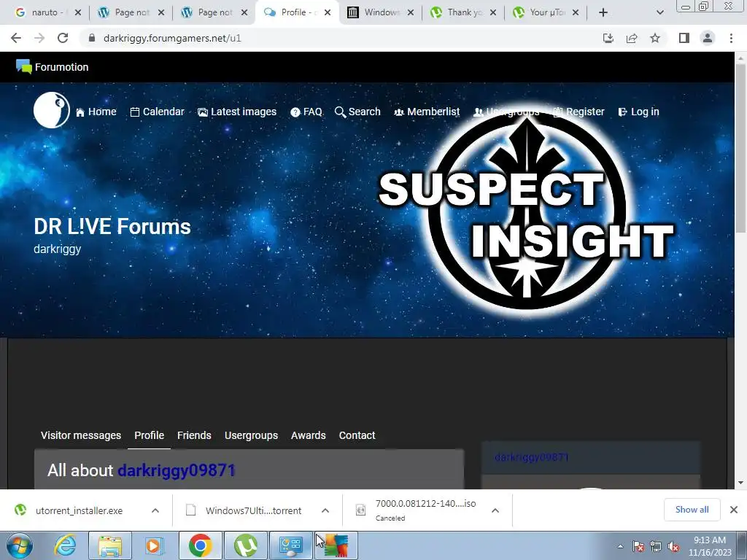747x560 pixels.
Task: Open the Usergroups profile tab
Action: [251, 435]
